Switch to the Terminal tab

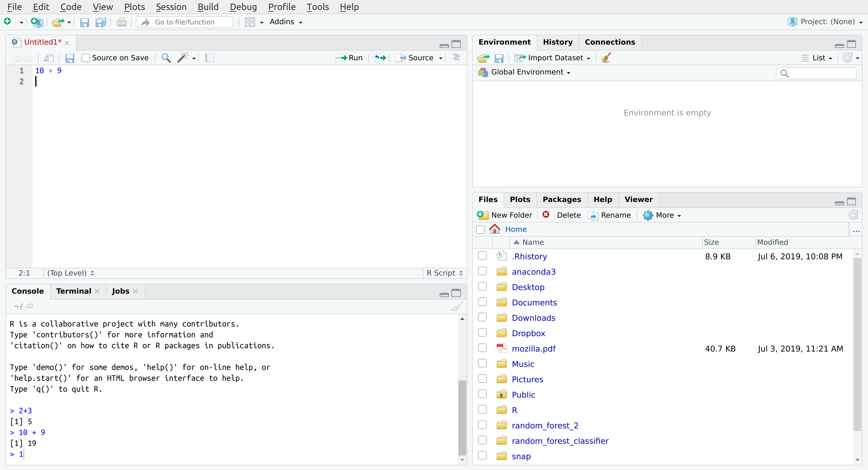(74, 291)
